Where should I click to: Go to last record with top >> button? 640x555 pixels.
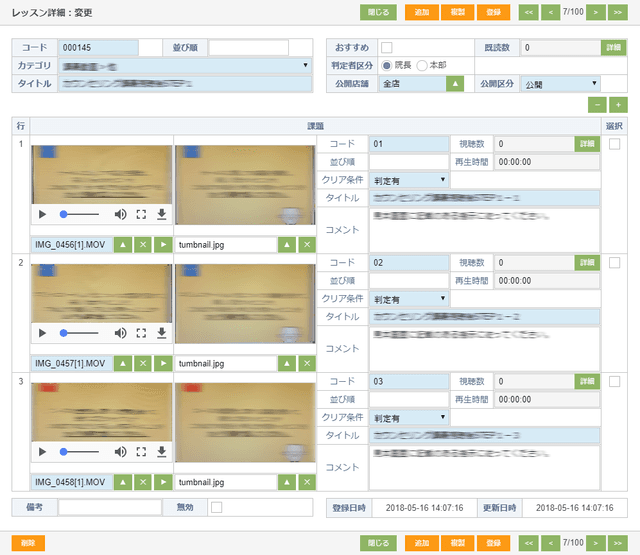pyautogui.click(x=618, y=12)
